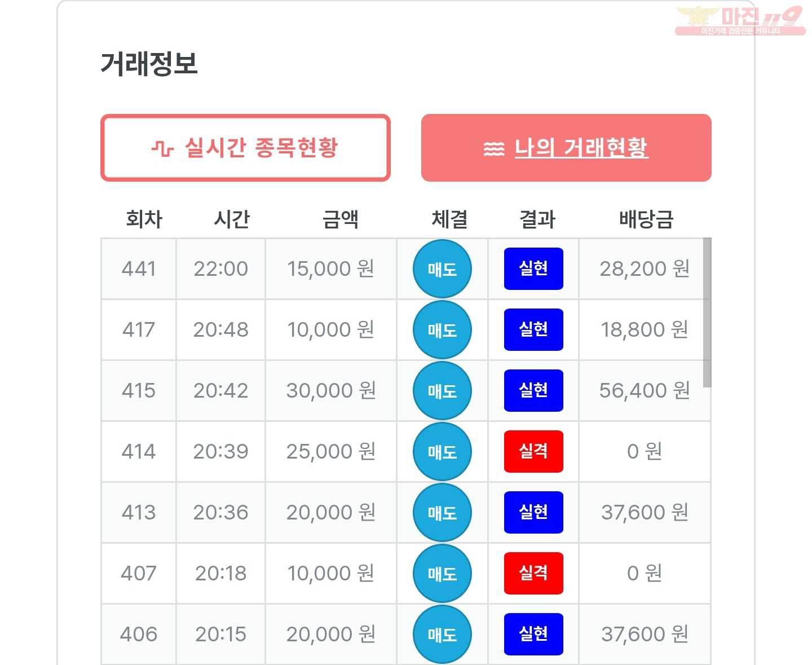Switch to 나의 거래현황 tab
The height and width of the screenshot is (665, 812).
pyautogui.click(x=566, y=148)
